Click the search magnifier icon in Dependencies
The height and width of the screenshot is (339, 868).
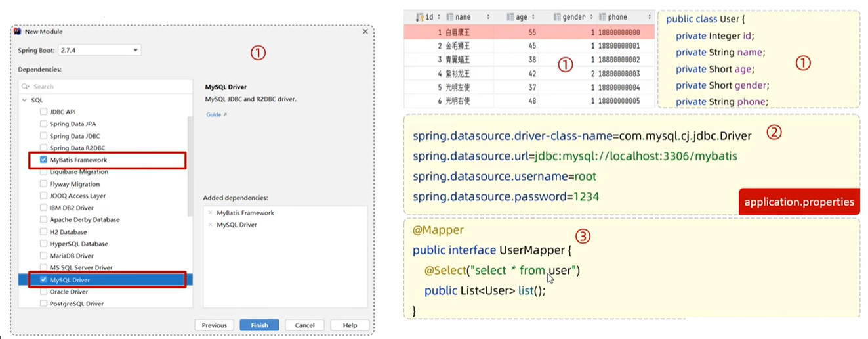pyautogui.click(x=26, y=86)
